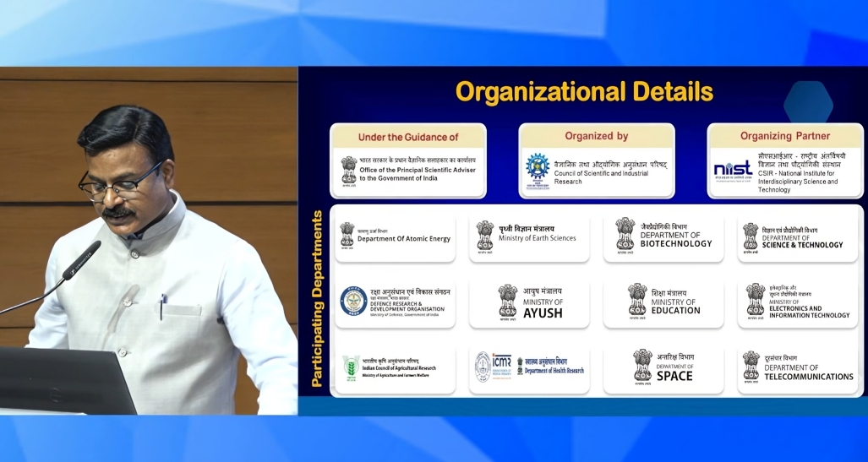Click 'CSIR - National Institute for Interdisciplinary' text
Image resolution: width=868 pixels, height=462 pixels.
798,177
